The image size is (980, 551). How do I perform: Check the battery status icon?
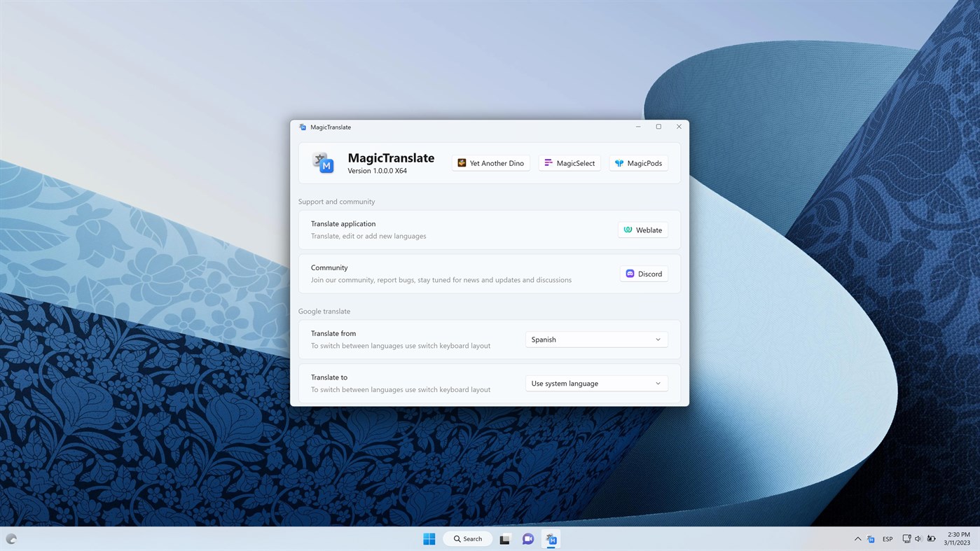click(x=931, y=538)
